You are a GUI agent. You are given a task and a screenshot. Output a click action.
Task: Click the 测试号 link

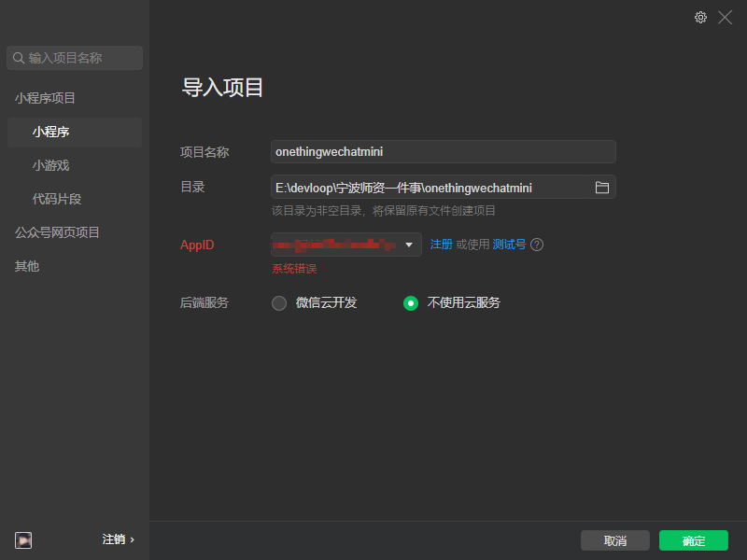509,245
